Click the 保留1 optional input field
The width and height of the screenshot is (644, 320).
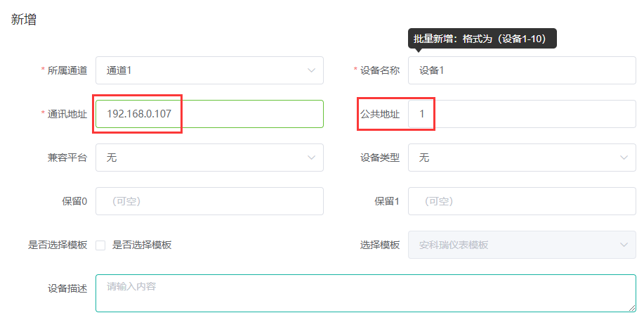pos(522,201)
